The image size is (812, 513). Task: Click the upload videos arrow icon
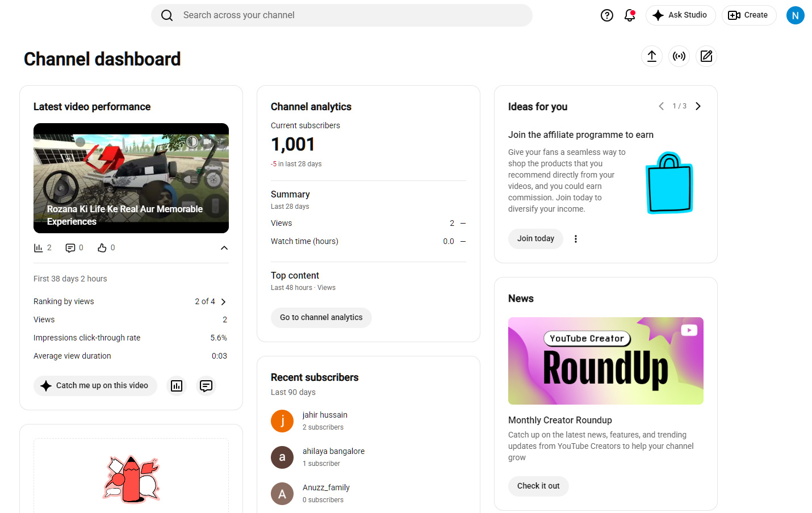click(x=652, y=56)
